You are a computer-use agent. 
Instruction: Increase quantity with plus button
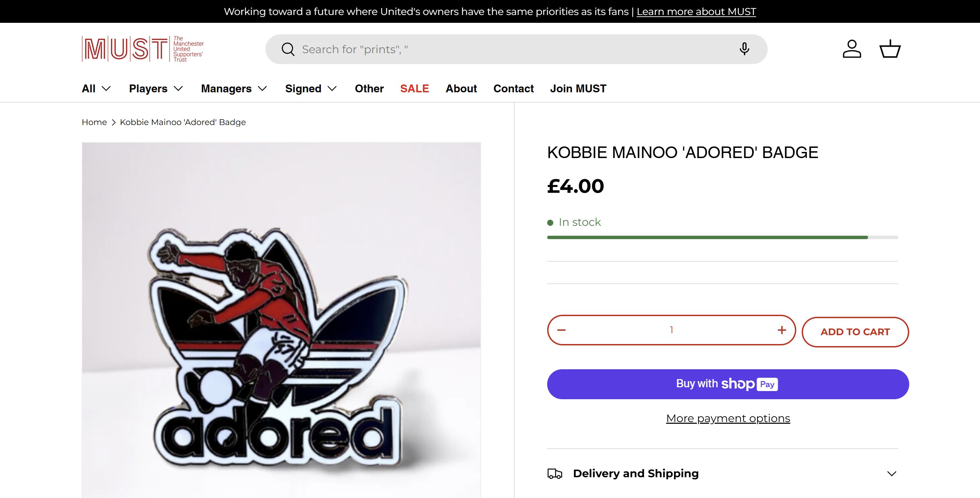[782, 330]
